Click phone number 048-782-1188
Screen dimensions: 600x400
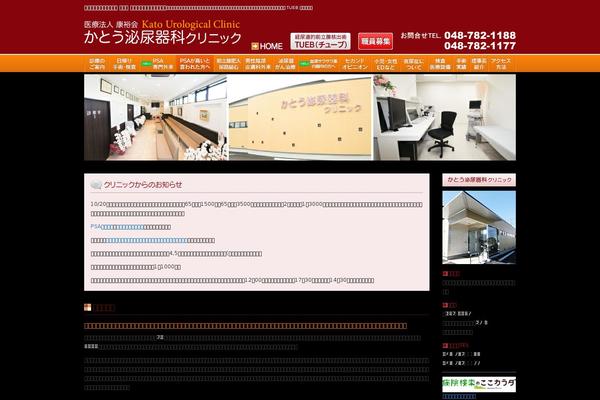click(480, 35)
